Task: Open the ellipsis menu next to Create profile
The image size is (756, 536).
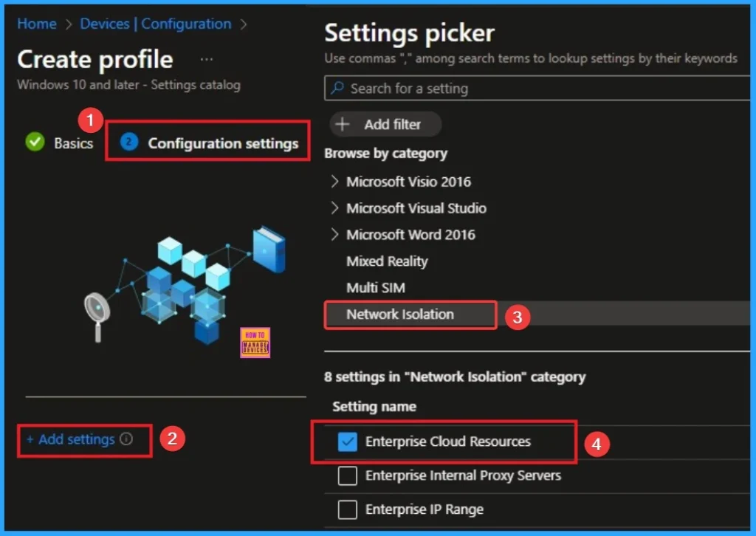Action: coord(206,59)
